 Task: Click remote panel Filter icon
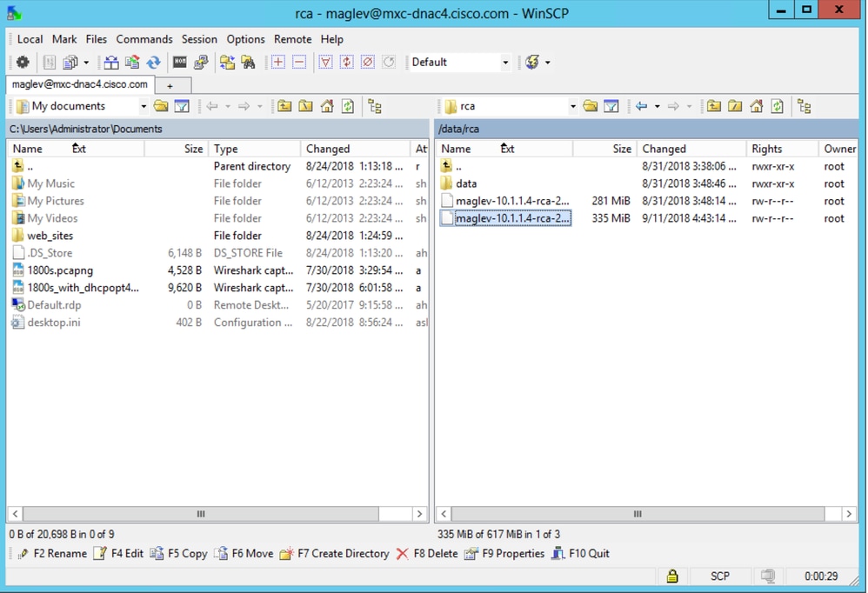click(611, 106)
